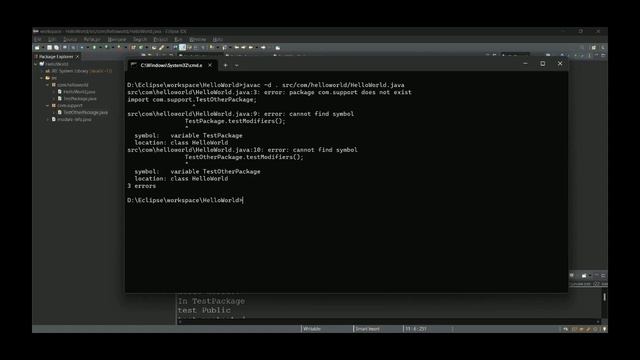Open the Refactor menu in Eclipse

(92, 40)
